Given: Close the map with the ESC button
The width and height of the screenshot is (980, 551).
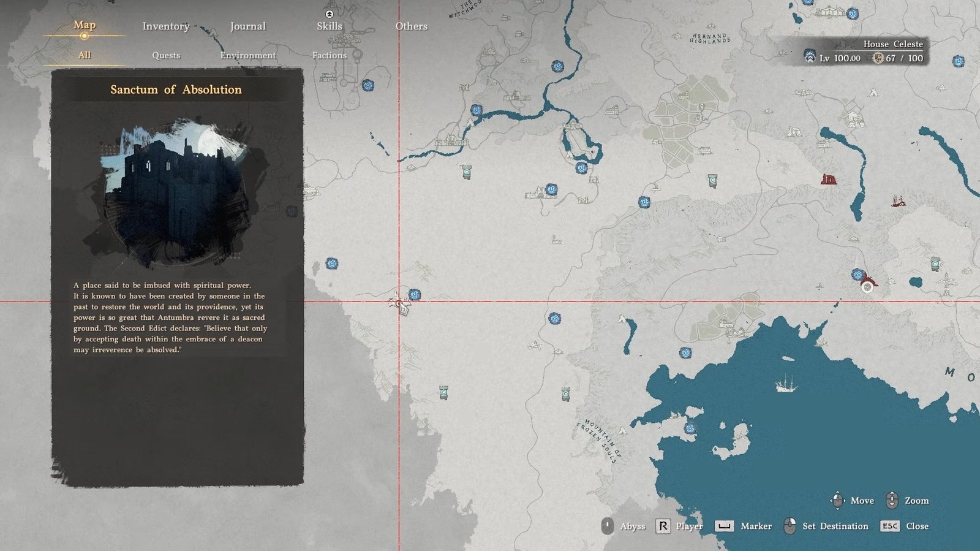Looking at the screenshot, I should point(889,526).
